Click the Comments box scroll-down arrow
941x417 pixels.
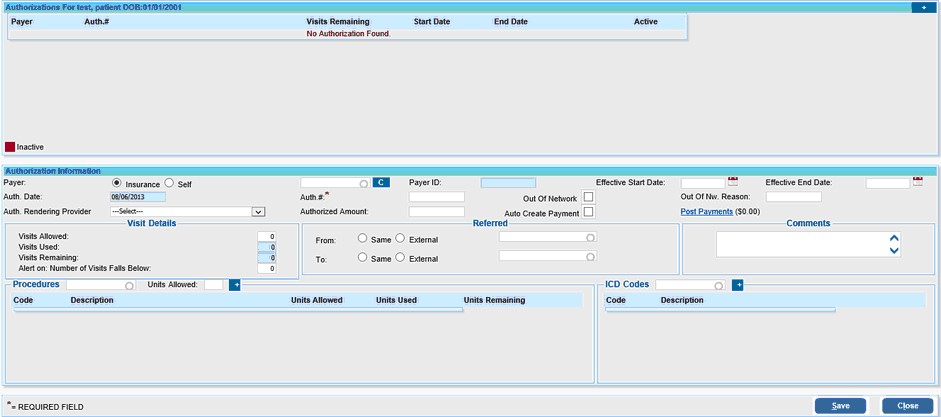(x=894, y=250)
